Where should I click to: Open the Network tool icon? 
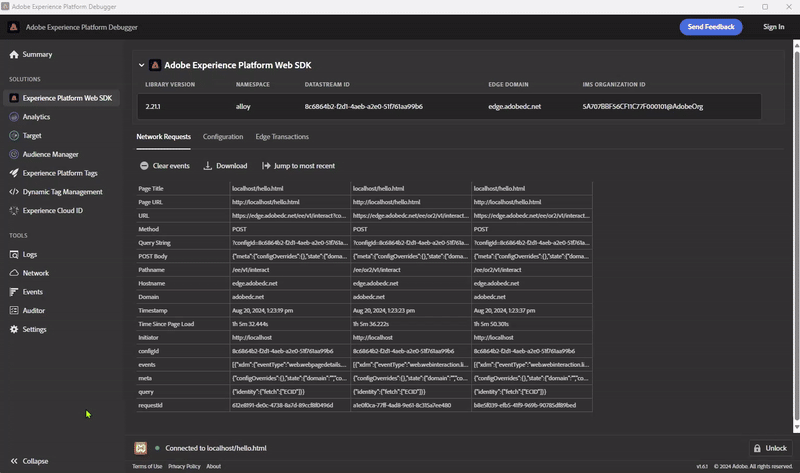pos(14,273)
